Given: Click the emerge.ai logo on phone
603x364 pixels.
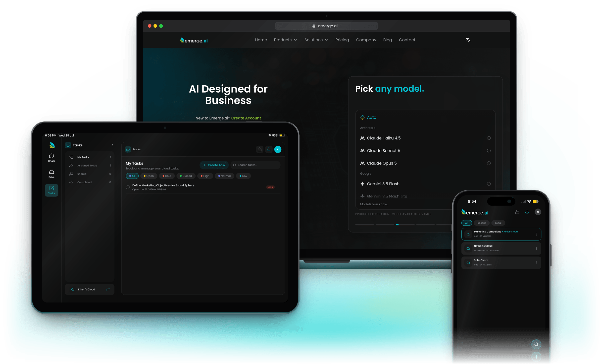Looking at the screenshot, I should (x=475, y=212).
